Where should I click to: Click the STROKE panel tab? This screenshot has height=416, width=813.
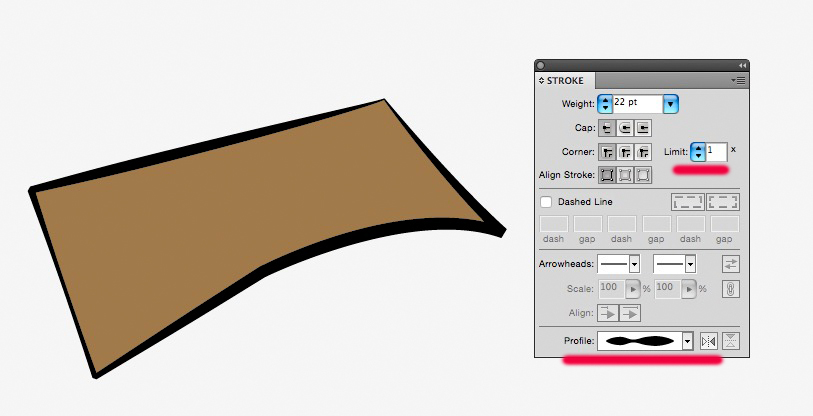565,81
